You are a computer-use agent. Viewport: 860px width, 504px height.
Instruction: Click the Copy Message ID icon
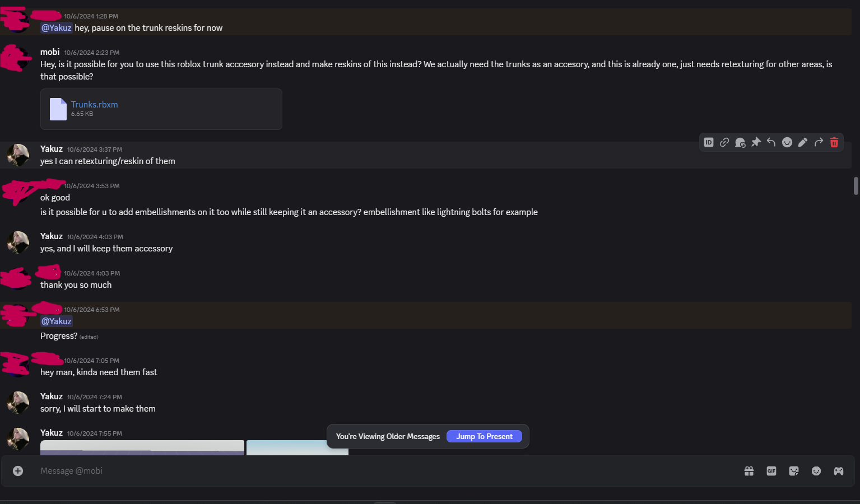click(709, 142)
